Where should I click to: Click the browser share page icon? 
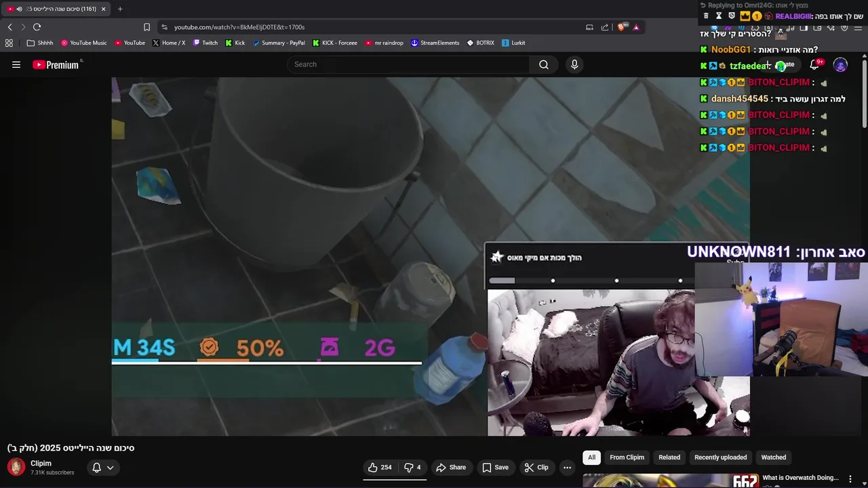coord(605,27)
